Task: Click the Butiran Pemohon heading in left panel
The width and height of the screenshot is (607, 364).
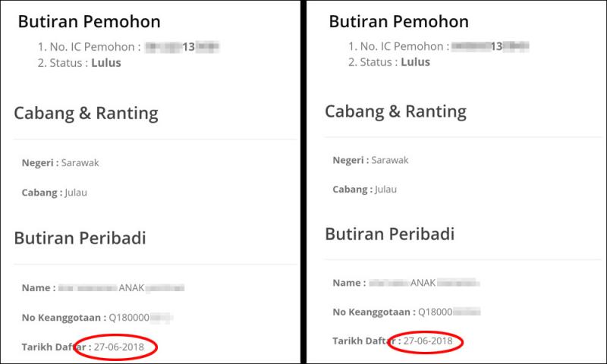Action: (89, 22)
